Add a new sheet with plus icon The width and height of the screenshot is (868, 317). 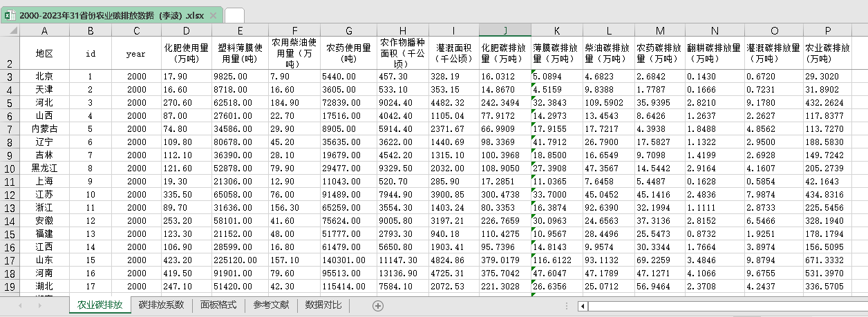378,305
